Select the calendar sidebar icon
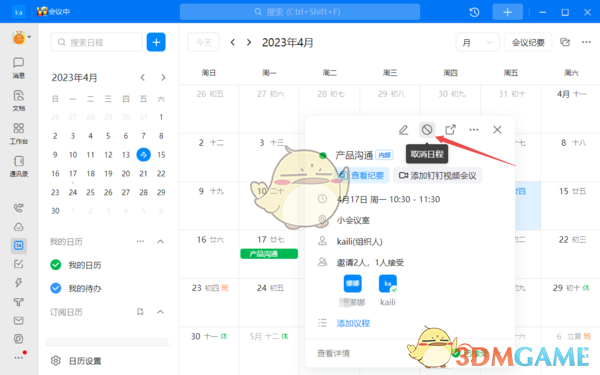This screenshot has width=600, height=375. tap(18, 245)
